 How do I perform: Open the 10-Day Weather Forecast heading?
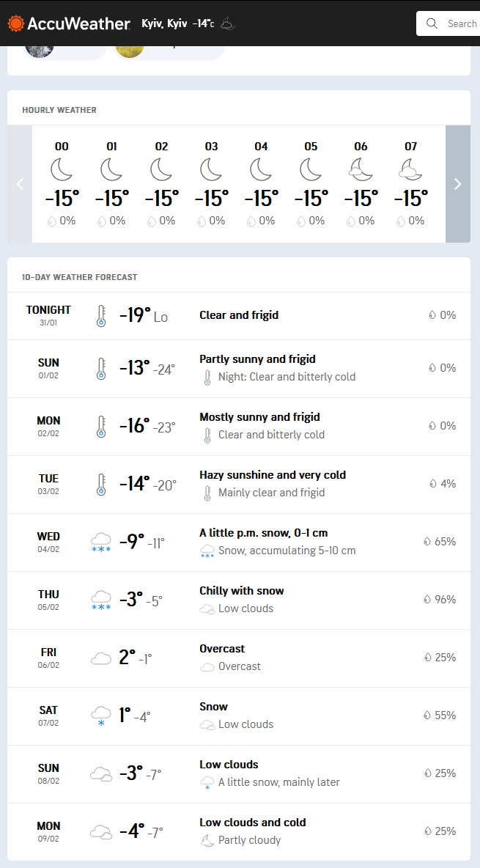80,277
